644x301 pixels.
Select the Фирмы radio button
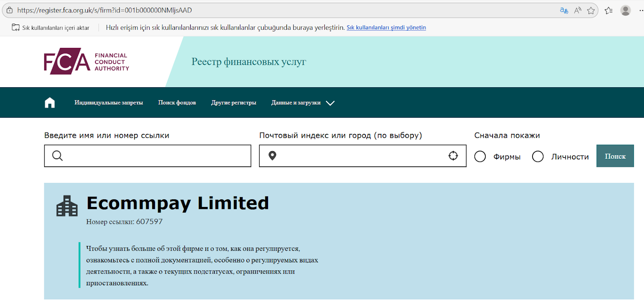click(x=480, y=156)
